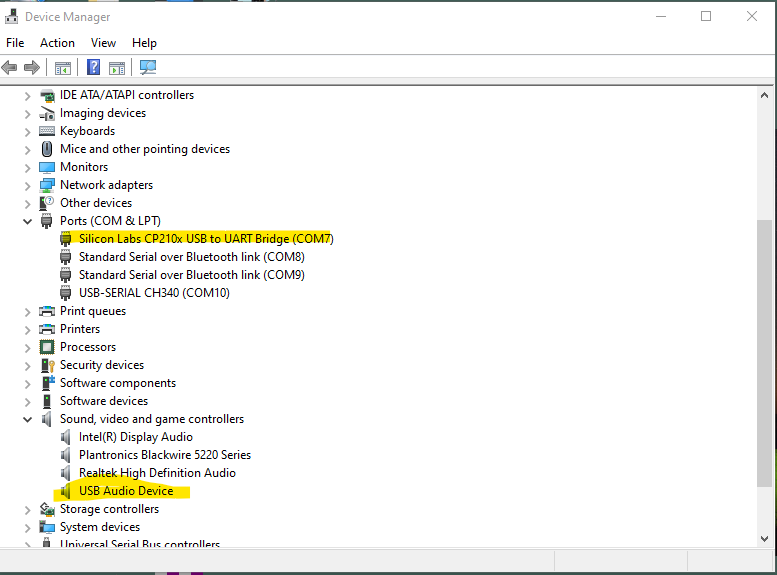Screen dimensions: 777x575
Task: Collapse the Ports (COM & LPT) node
Action: click(x=27, y=221)
